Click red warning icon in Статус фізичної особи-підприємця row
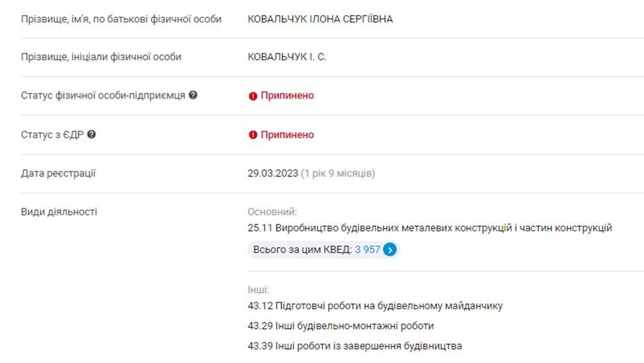The image size is (644, 363). [253, 96]
